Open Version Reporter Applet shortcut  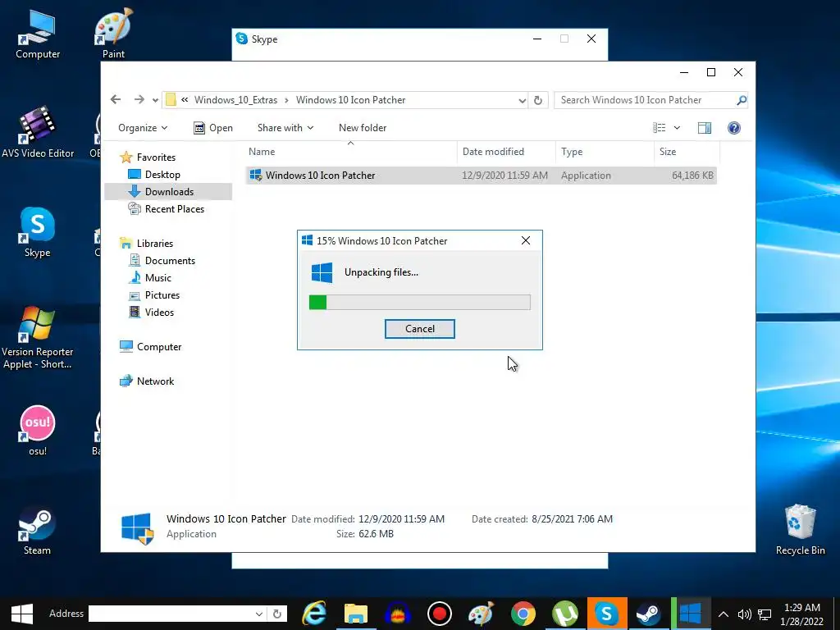click(x=38, y=337)
